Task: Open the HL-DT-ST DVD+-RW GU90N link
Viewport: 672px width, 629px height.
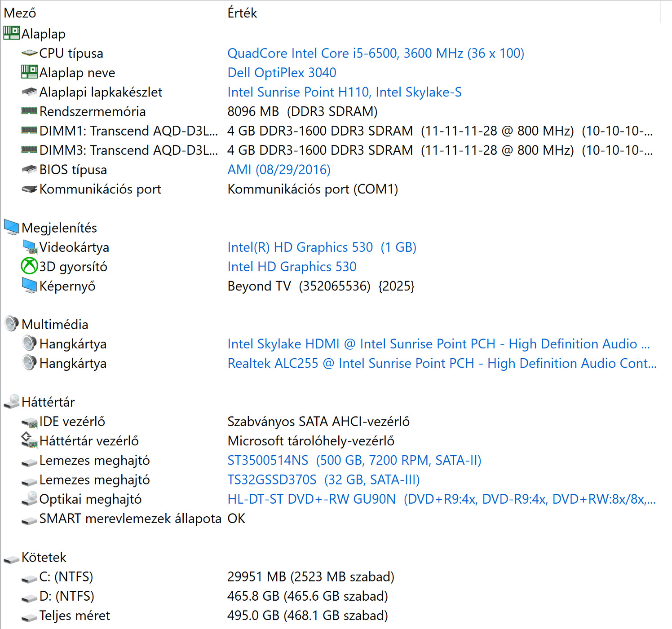Action: [x=442, y=499]
